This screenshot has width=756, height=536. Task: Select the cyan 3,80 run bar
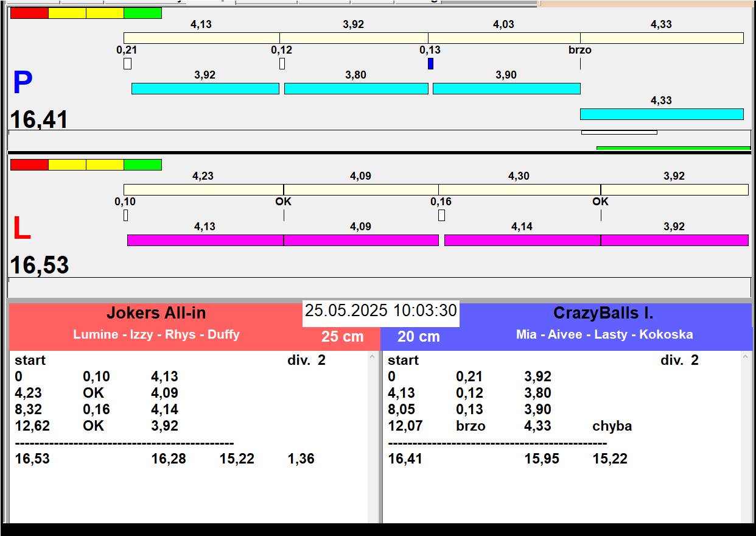click(x=356, y=88)
